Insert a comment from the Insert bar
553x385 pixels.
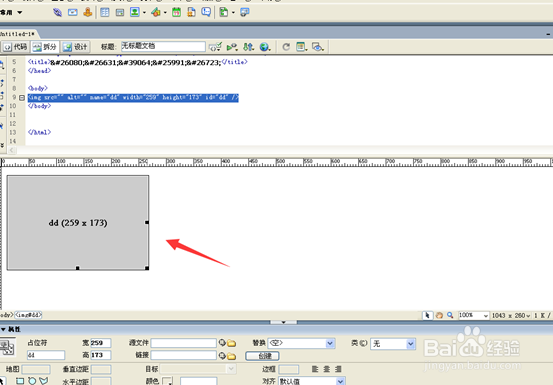click(x=206, y=12)
